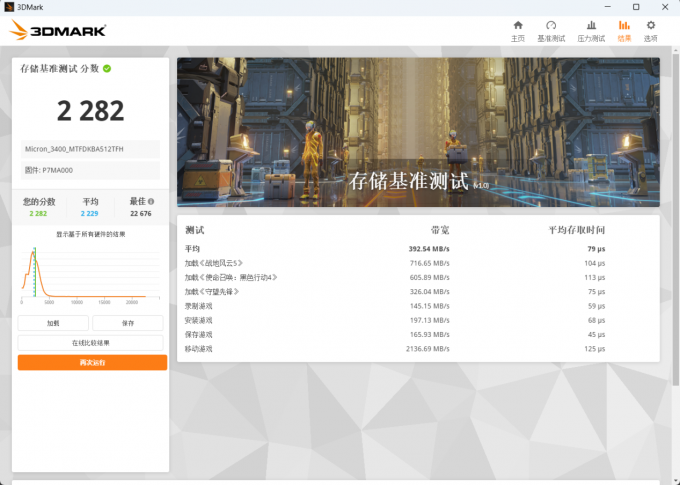Screen dimensions: 680x485
Task: Click the 保存游戏 row label
Action: [199, 335]
